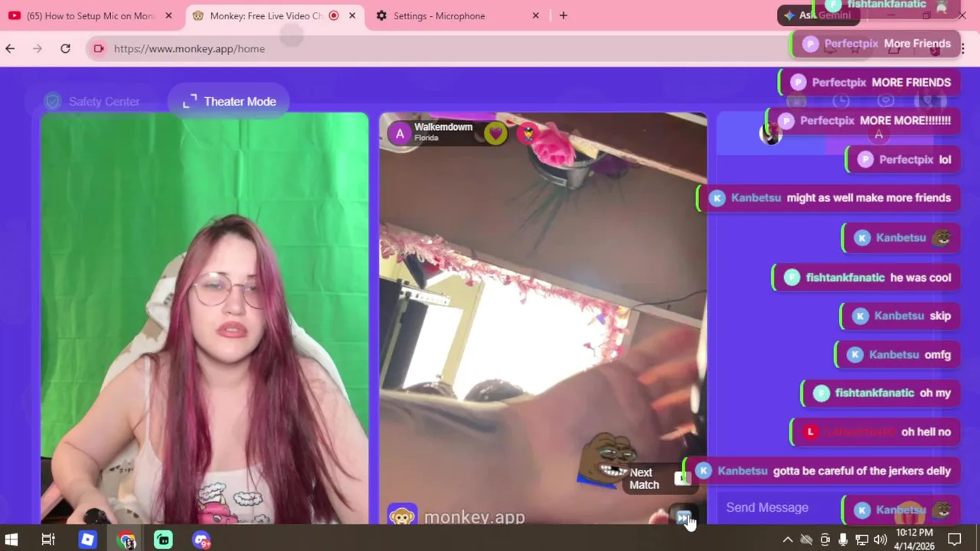
Task: Open the Ask Gemini button
Action: tap(817, 15)
